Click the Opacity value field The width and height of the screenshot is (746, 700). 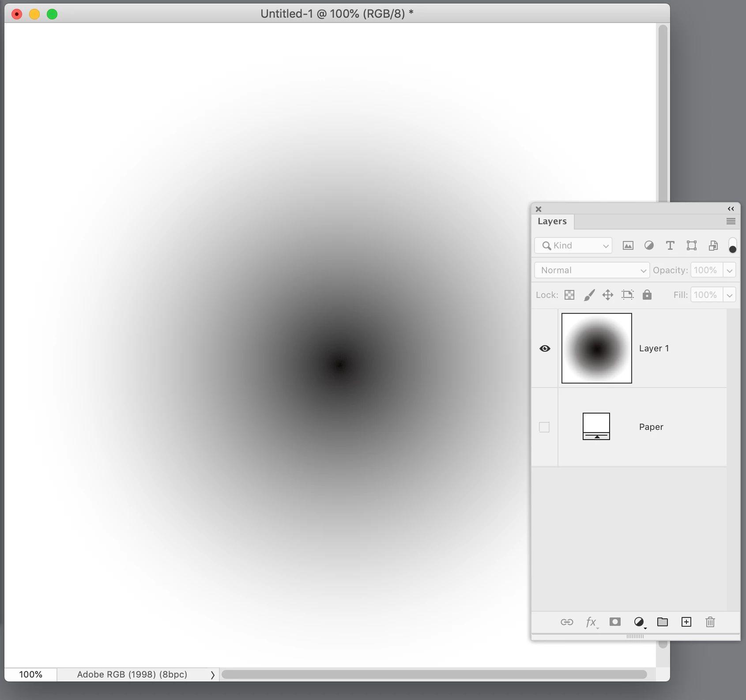click(x=707, y=270)
